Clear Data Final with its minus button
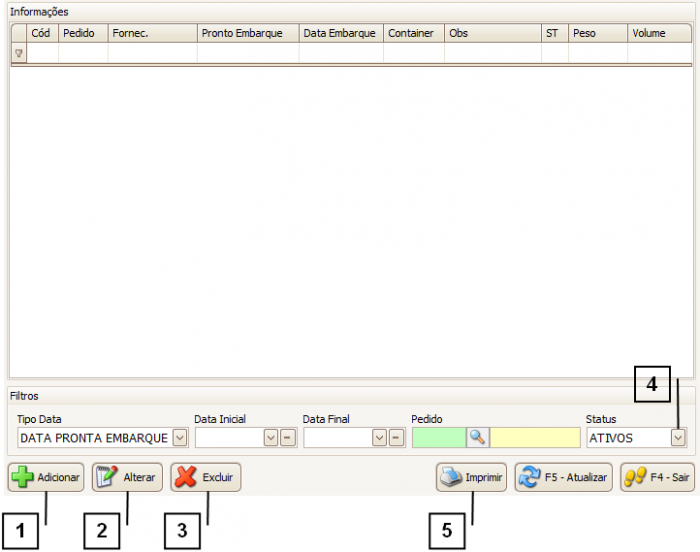The image size is (700, 552). click(x=395, y=437)
